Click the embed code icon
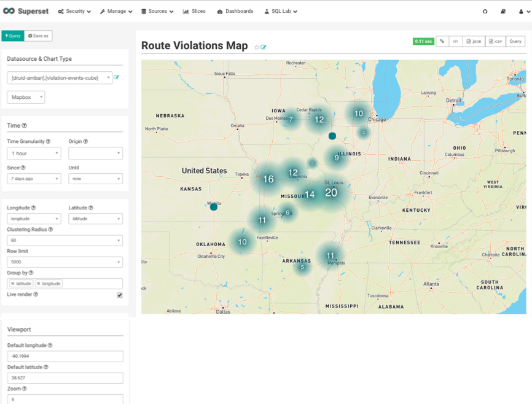 point(455,41)
